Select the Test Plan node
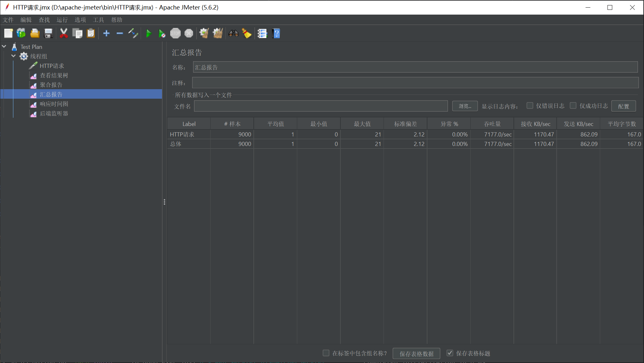 31,47
